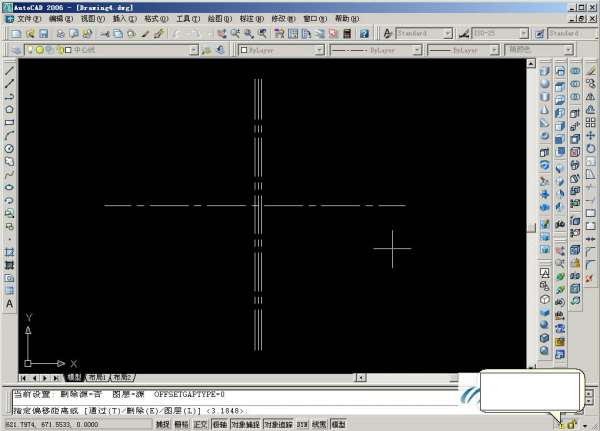Select the Circle draw tool
Screen dimensions: 600x431
[x=9, y=148]
